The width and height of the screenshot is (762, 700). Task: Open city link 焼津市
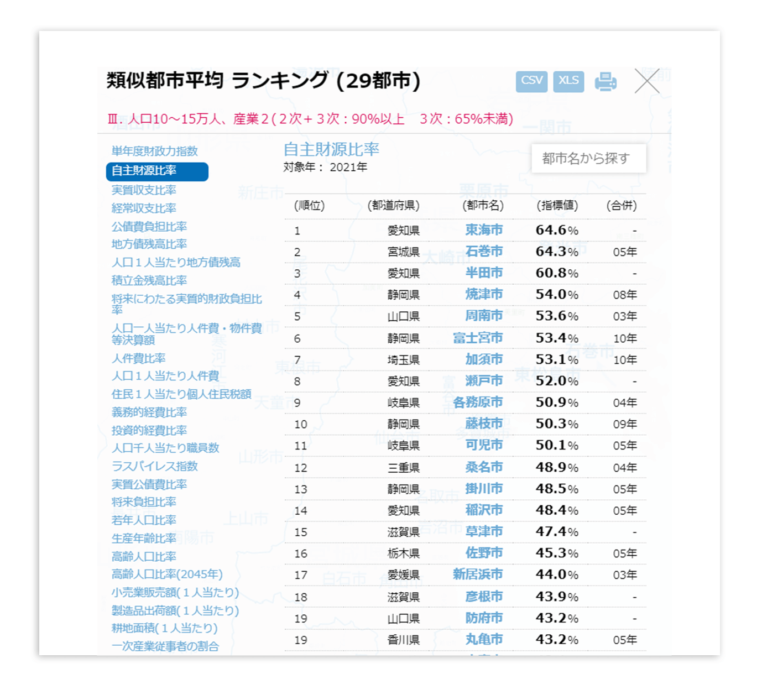[x=484, y=295]
